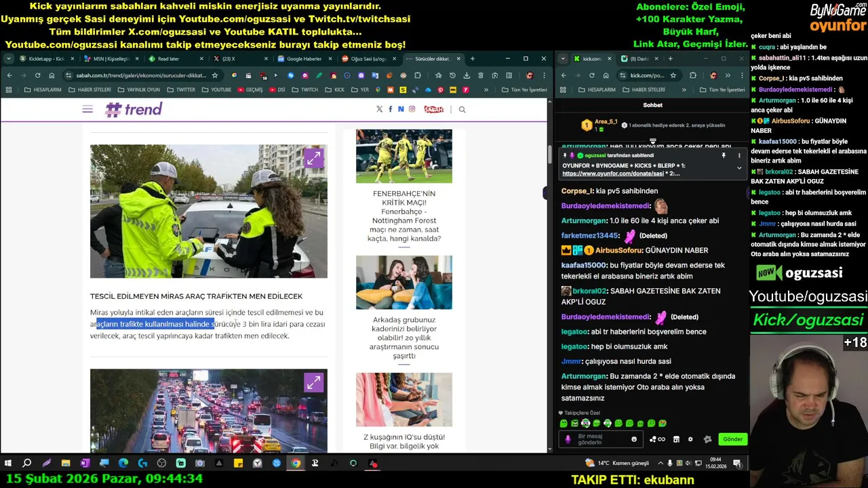
Task: Open Fenerbahçe'nin kritik maçı article
Action: [403, 216]
